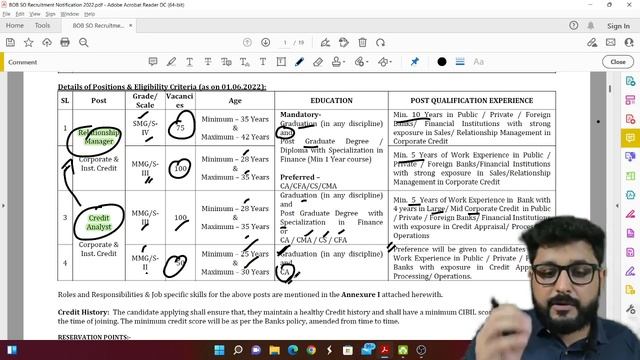Select the text box tool

point(281,62)
